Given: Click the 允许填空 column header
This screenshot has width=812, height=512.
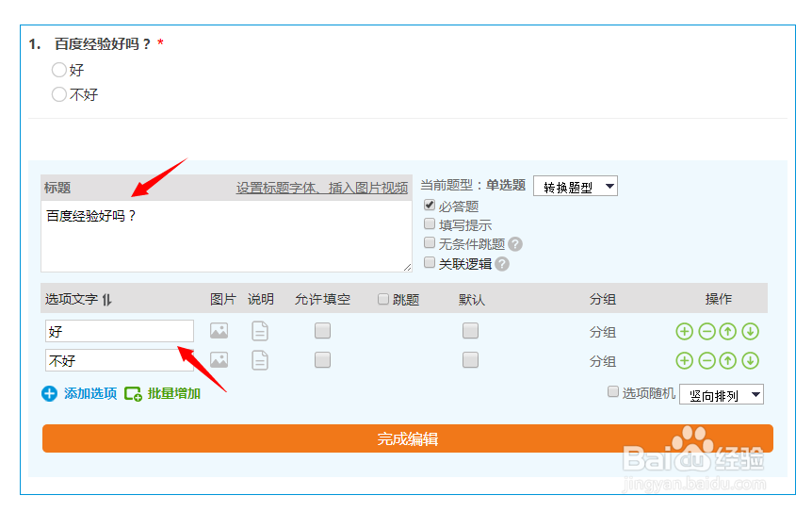Looking at the screenshot, I should [x=322, y=300].
